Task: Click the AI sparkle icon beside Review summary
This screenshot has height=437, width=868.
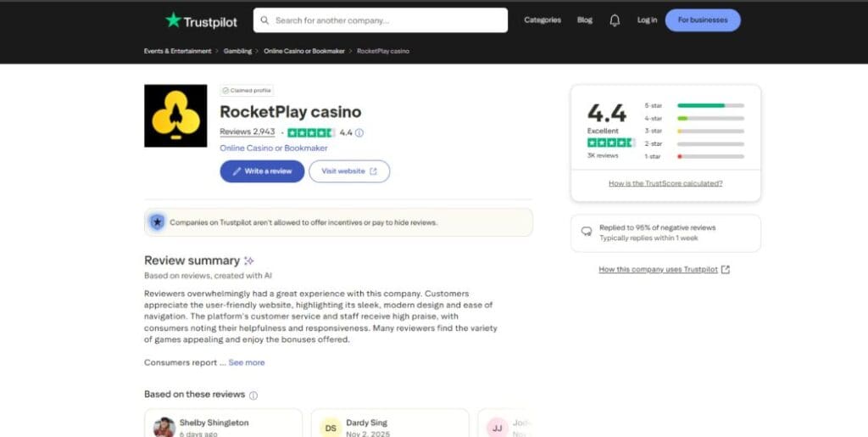Action: (x=249, y=261)
